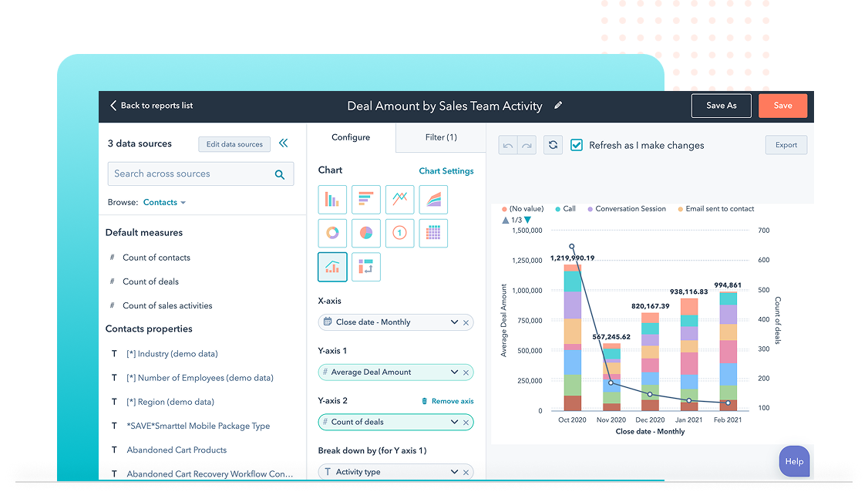The image size is (868, 492).
Task: Click the Search across sources field
Action: [191, 174]
